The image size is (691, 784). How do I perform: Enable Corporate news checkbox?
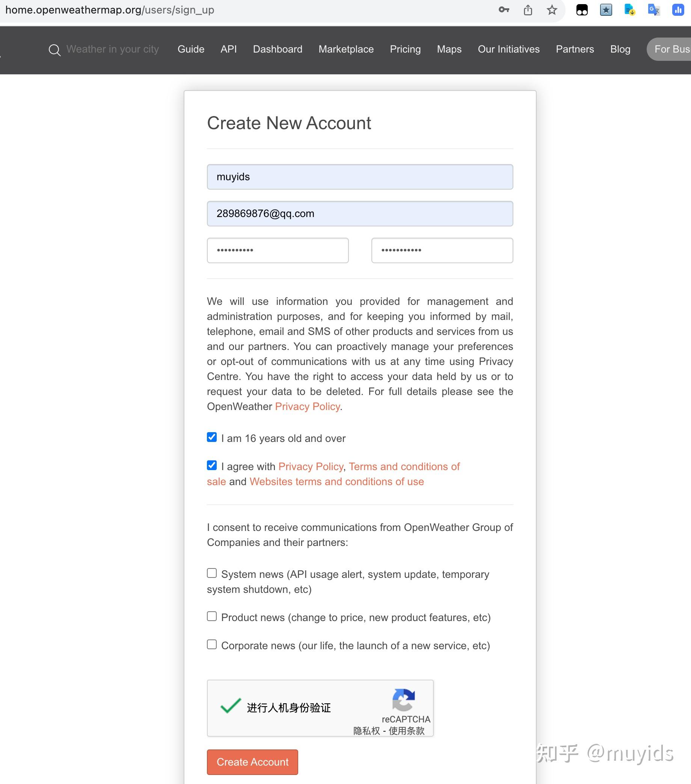pos(212,644)
